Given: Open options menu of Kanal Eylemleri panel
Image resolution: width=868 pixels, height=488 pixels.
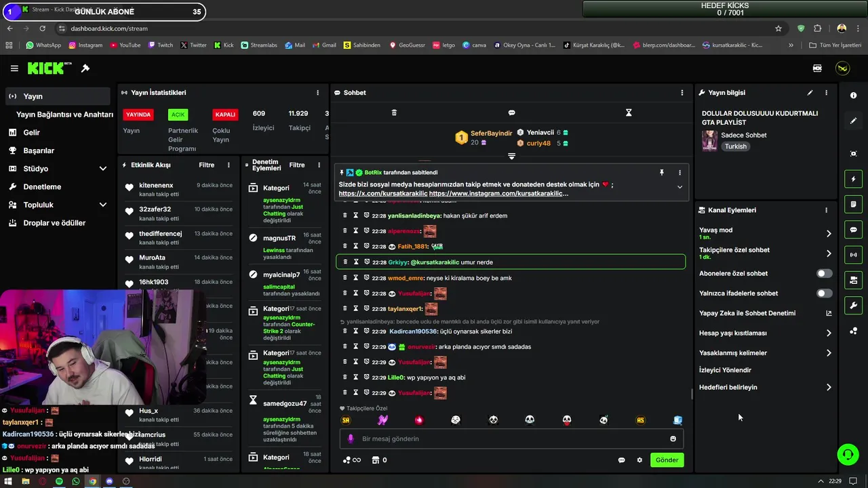Looking at the screenshot, I should pyautogui.click(x=826, y=211).
